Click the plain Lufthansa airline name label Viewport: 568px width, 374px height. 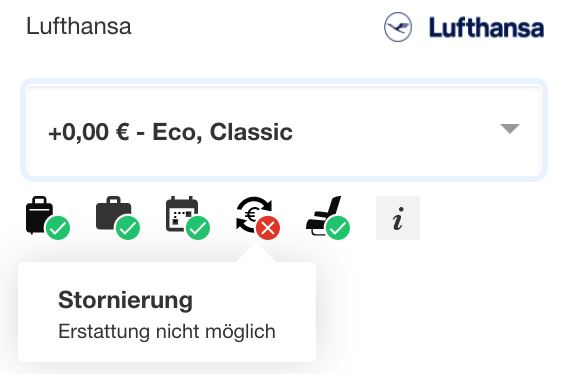click(79, 26)
